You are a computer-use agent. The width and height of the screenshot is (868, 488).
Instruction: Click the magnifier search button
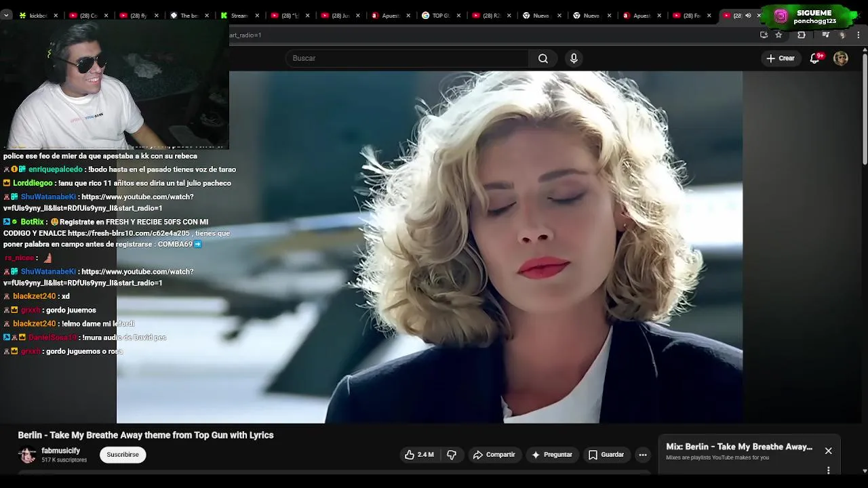click(543, 58)
